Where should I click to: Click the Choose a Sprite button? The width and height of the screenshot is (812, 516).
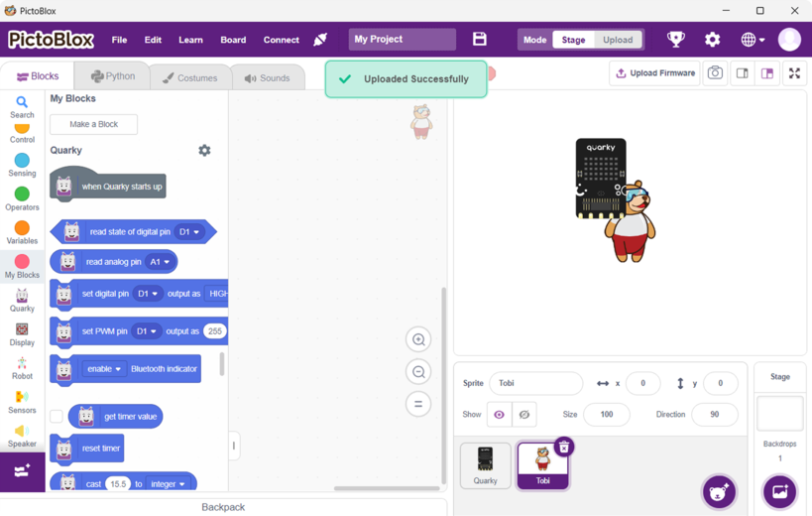pyautogui.click(x=719, y=491)
